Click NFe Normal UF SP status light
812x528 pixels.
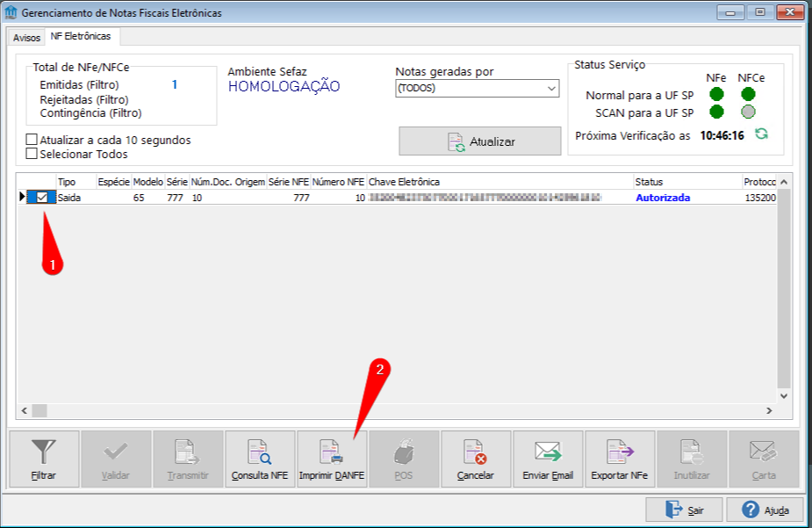pos(716,94)
